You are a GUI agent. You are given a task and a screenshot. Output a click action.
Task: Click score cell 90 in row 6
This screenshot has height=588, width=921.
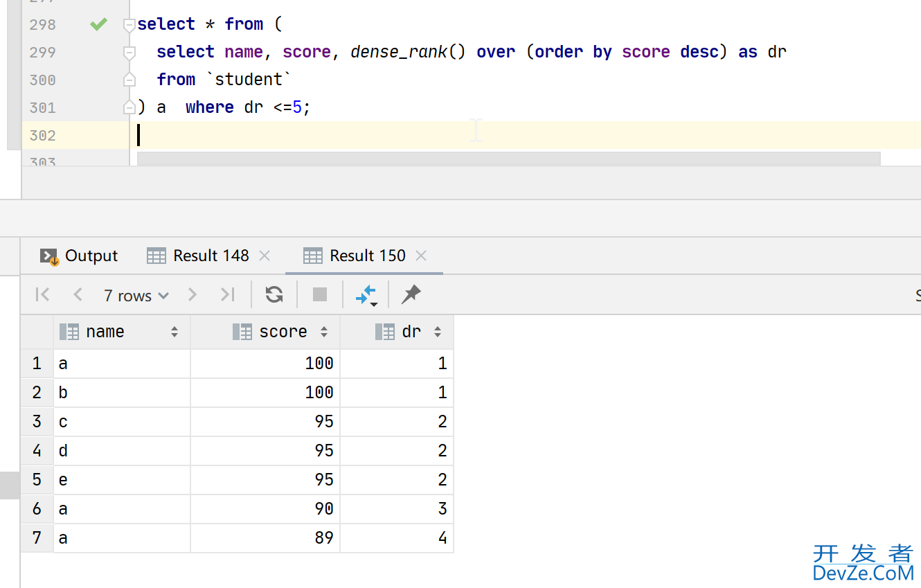(265, 509)
